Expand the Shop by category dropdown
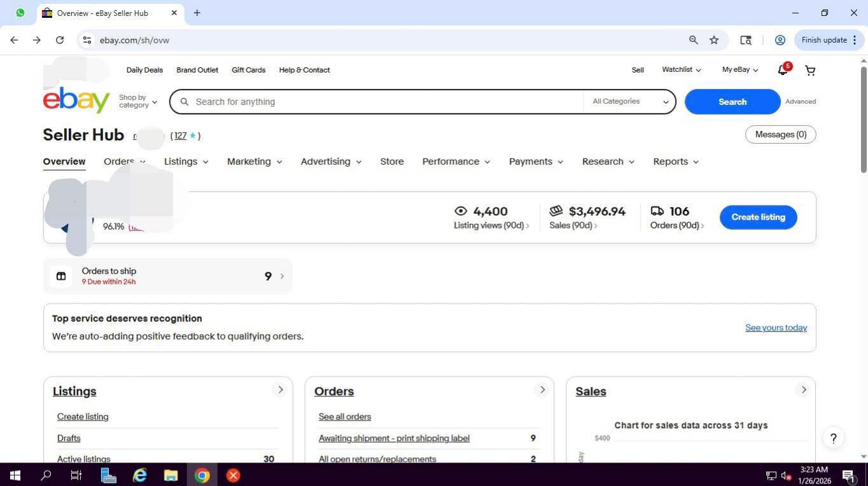 click(x=137, y=101)
